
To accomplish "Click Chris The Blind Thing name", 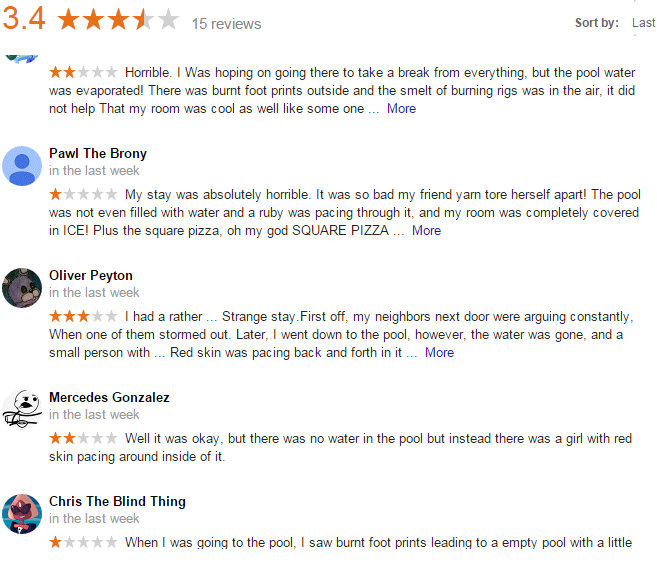I will (x=117, y=502).
